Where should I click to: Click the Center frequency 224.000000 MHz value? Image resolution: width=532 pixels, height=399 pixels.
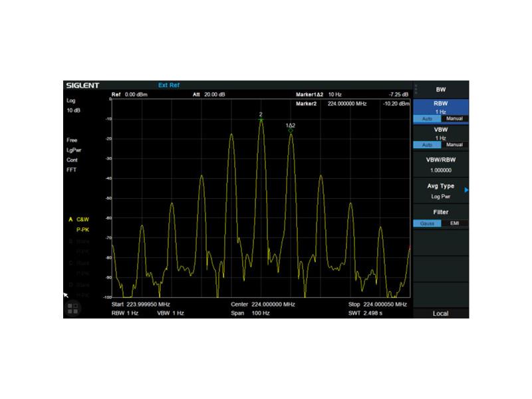coord(273,304)
